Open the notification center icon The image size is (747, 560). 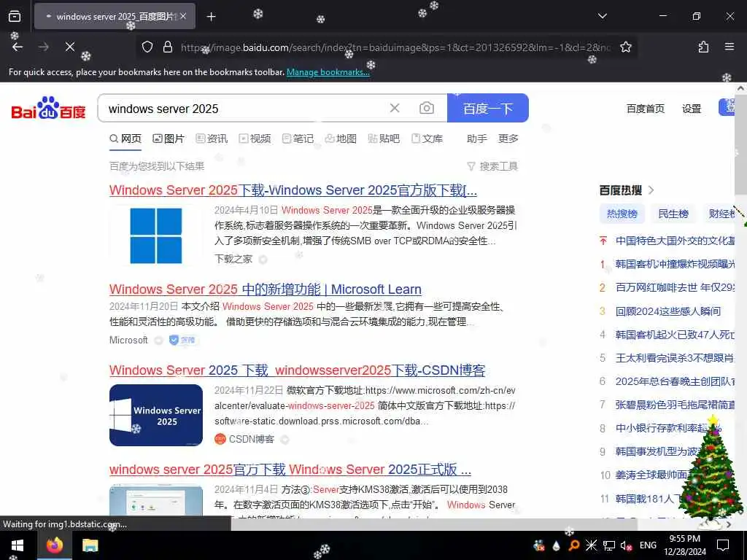(x=723, y=545)
